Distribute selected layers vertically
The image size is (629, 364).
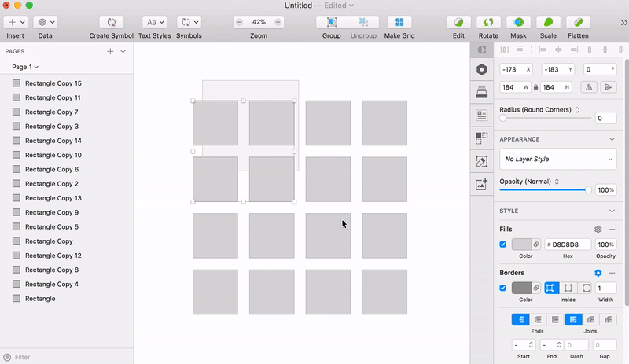(520, 50)
